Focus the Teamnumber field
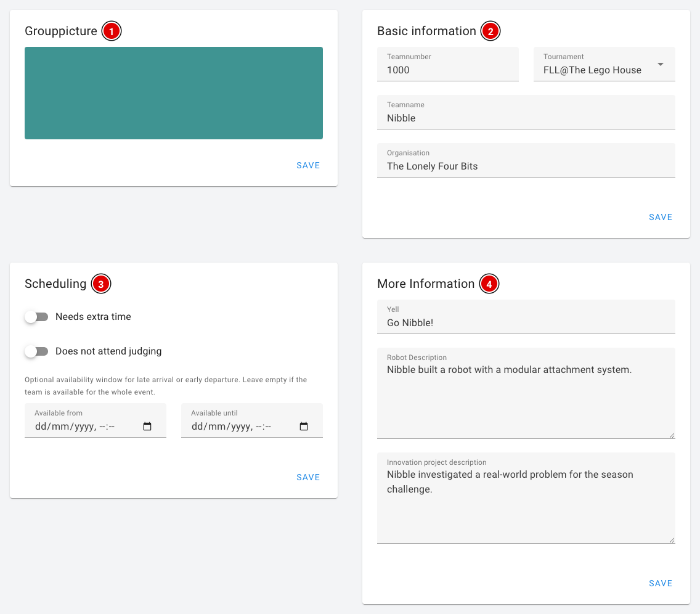This screenshot has width=700, height=614. (448, 64)
